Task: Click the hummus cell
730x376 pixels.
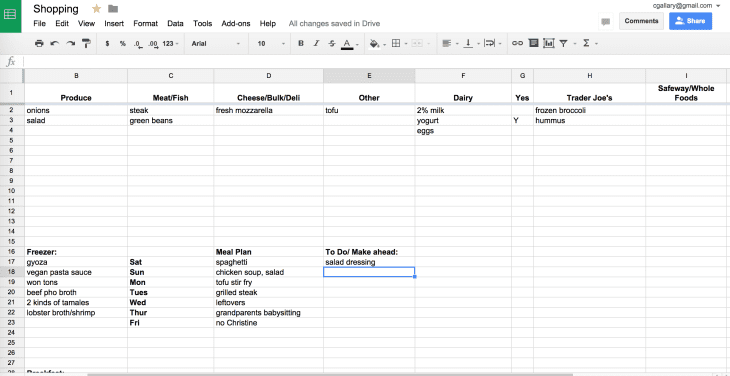Action: [589, 121]
